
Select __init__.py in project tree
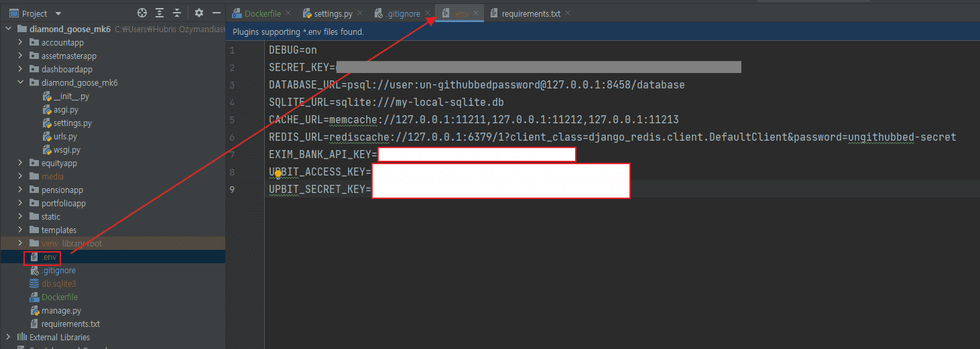[71, 96]
